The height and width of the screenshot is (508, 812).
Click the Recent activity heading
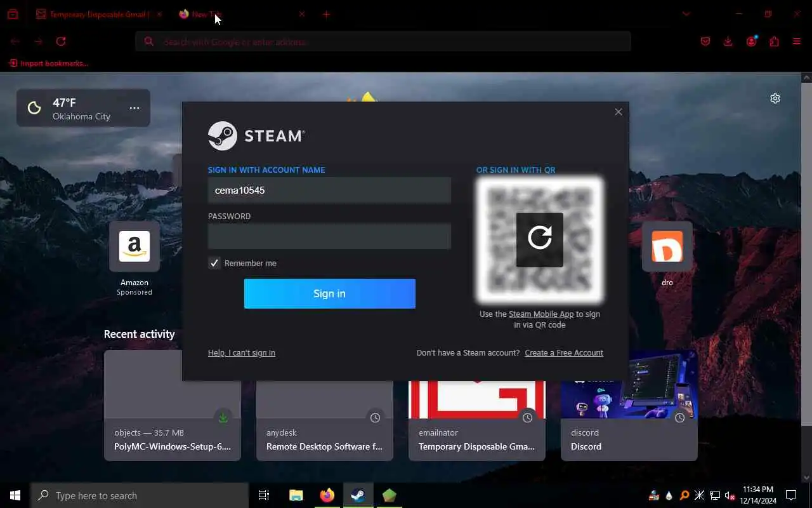point(139,334)
